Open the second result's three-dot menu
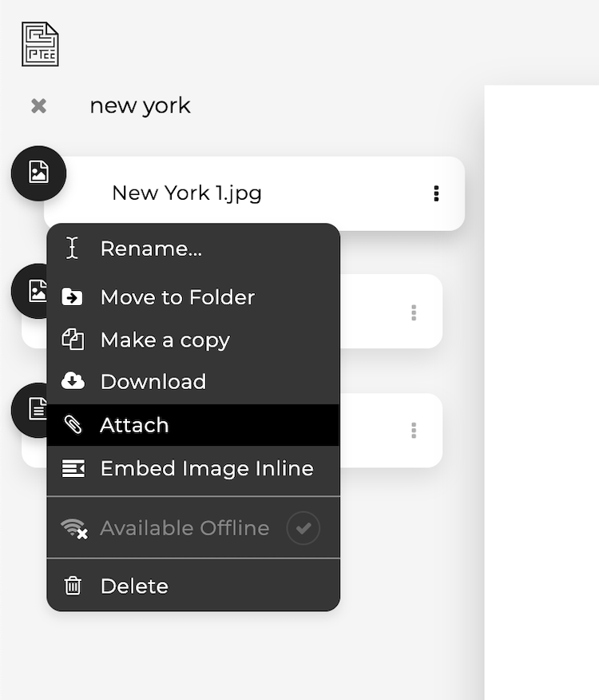599x700 pixels. [414, 312]
